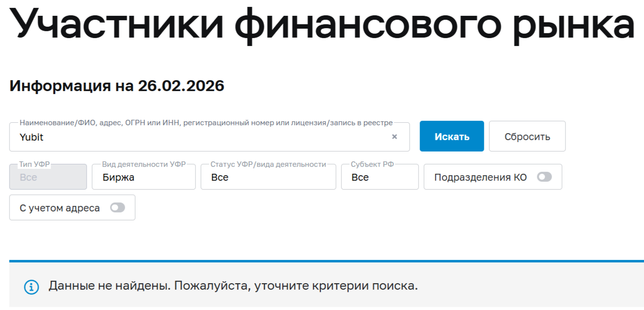Reset search criteria using Сбросить
The image size is (644, 310).
point(527,136)
